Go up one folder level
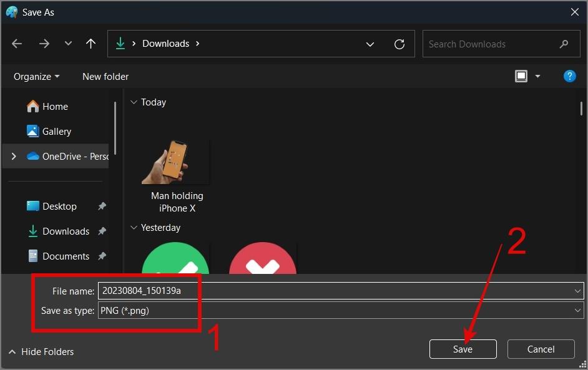The height and width of the screenshot is (370, 588). click(x=91, y=44)
